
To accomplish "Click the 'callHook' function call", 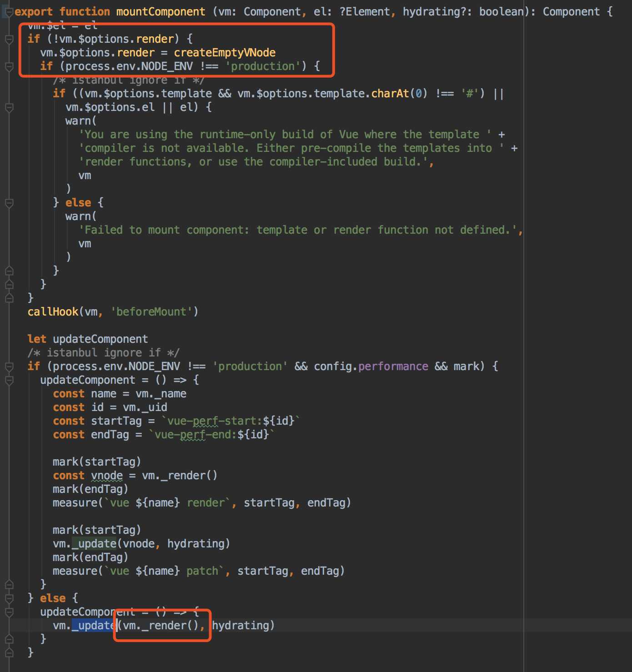I will pyautogui.click(x=53, y=312).
